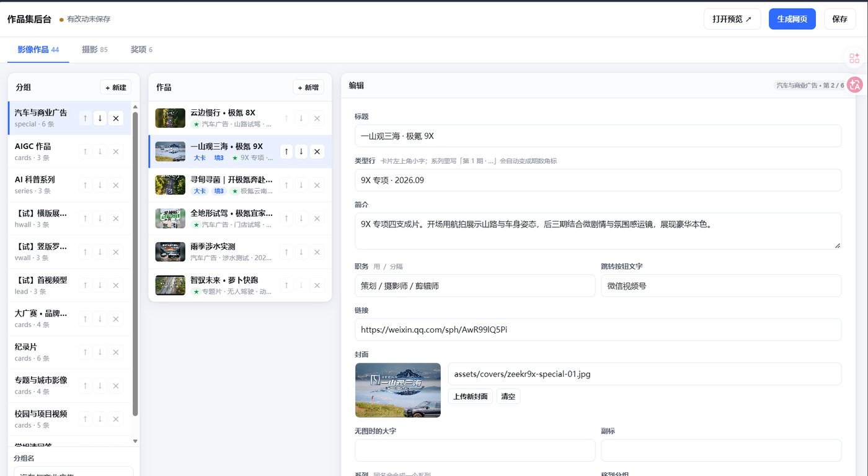Go to the 奖项 tab
868x476 pixels.
141,50
